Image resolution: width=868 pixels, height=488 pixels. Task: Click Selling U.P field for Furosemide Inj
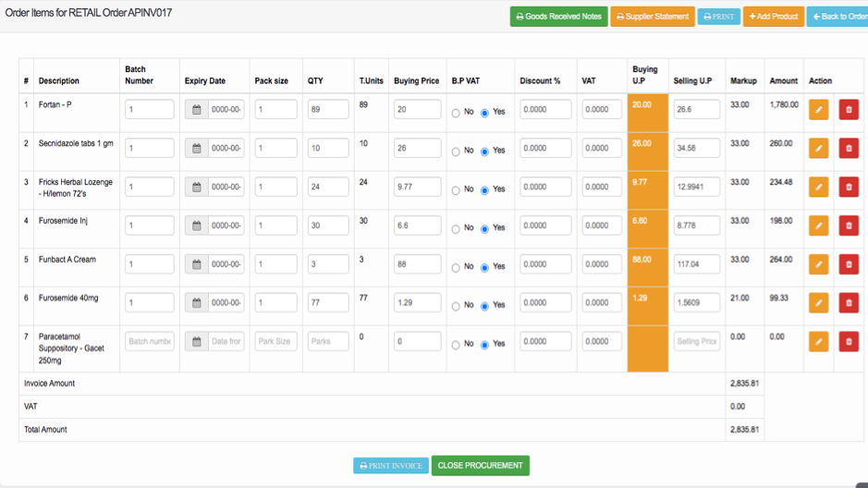tap(697, 226)
